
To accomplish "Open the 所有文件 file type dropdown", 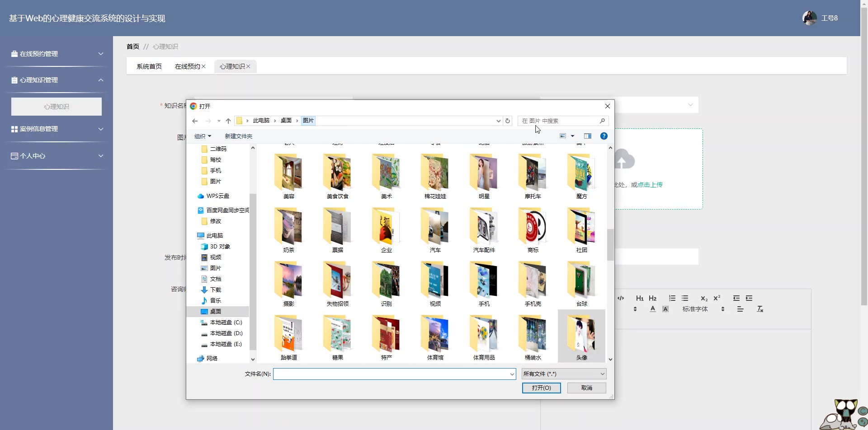I will tap(564, 374).
